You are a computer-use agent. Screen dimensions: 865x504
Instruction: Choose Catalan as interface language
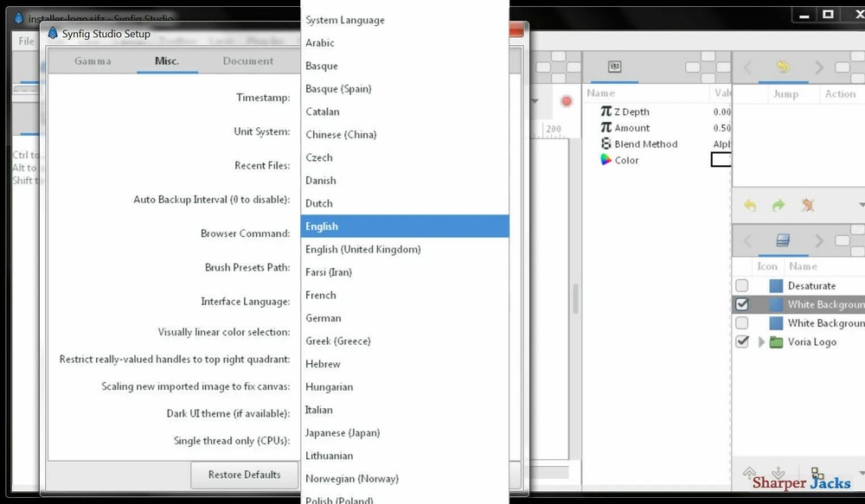[x=405, y=112]
